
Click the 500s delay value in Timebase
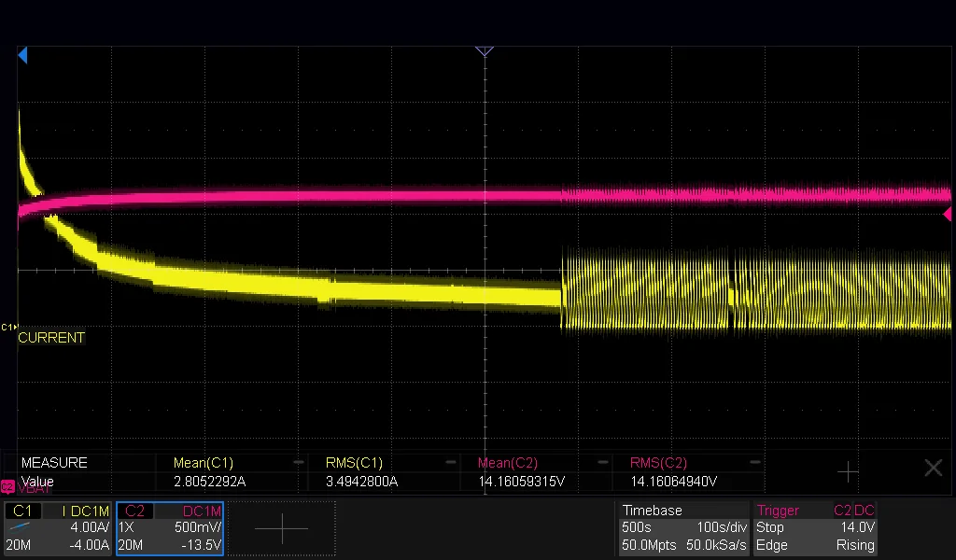636,527
